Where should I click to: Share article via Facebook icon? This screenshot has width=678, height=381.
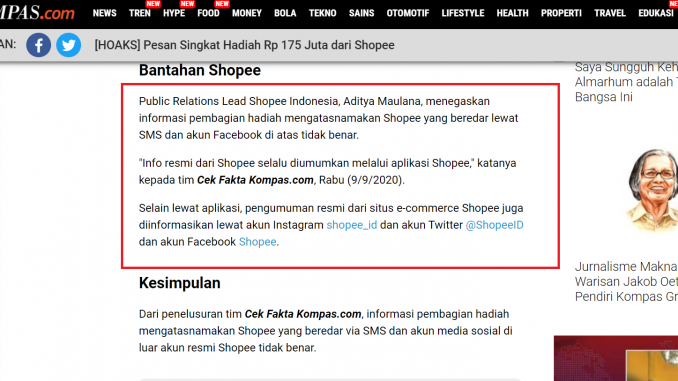click(x=38, y=45)
